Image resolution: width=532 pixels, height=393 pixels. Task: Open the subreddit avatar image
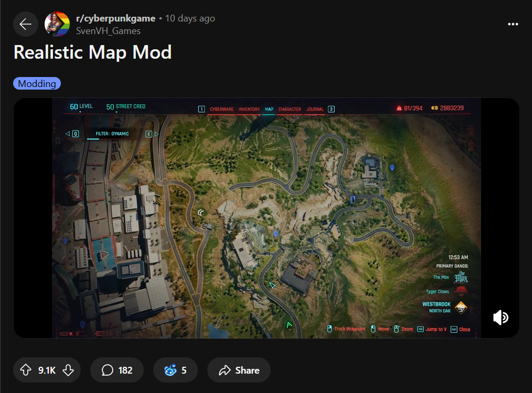tap(57, 24)
